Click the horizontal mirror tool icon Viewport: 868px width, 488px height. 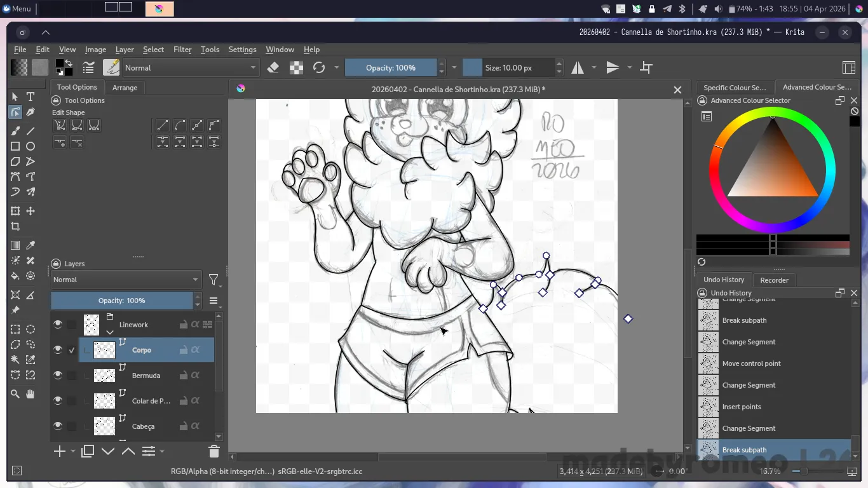point(578,67)
